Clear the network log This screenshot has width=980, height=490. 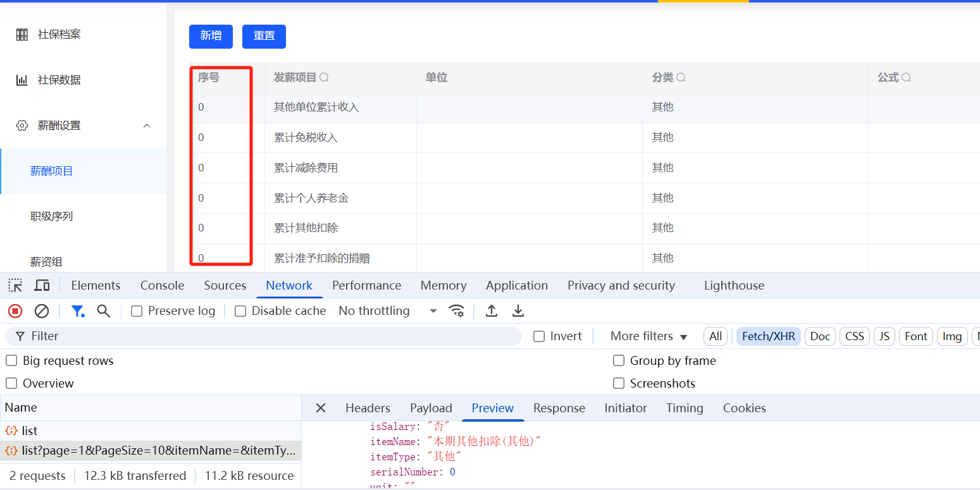[x=42, y=310]
